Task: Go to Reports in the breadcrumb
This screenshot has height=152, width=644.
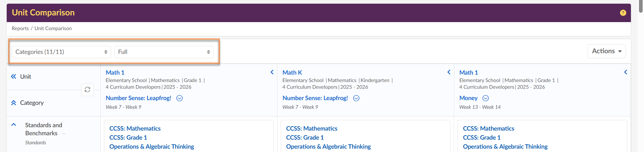Action: 20,28
